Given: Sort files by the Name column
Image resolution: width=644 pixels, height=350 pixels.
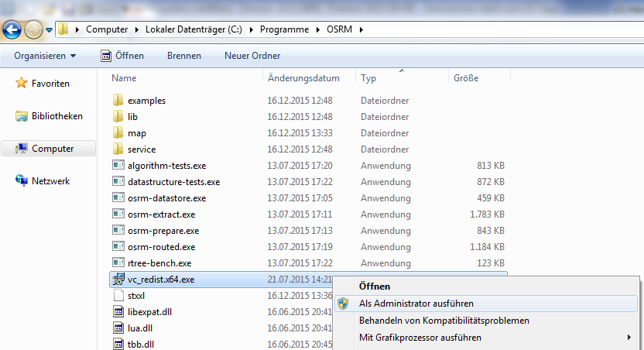Looking at the screenshot, I should (x=124, y=78).
